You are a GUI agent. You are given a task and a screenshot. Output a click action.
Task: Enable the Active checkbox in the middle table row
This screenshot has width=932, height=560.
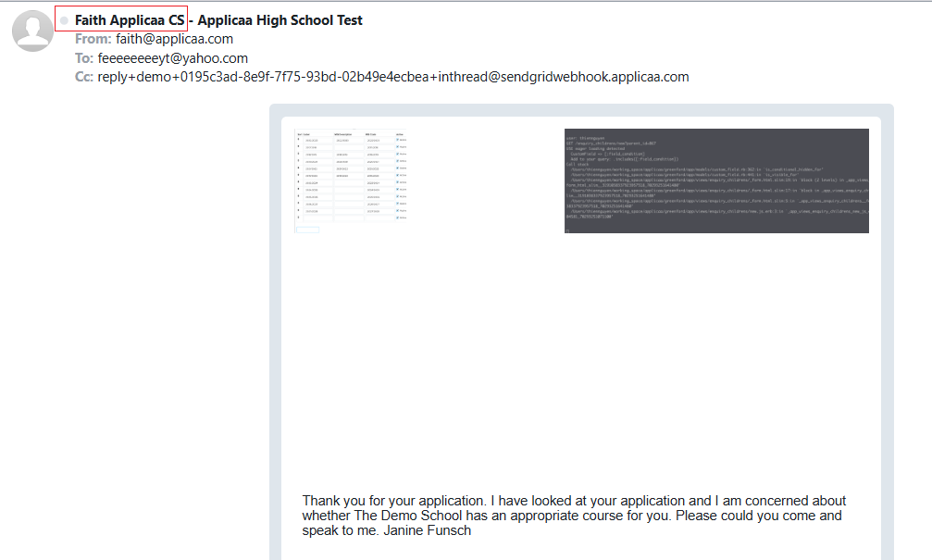[x=396, y=174]
